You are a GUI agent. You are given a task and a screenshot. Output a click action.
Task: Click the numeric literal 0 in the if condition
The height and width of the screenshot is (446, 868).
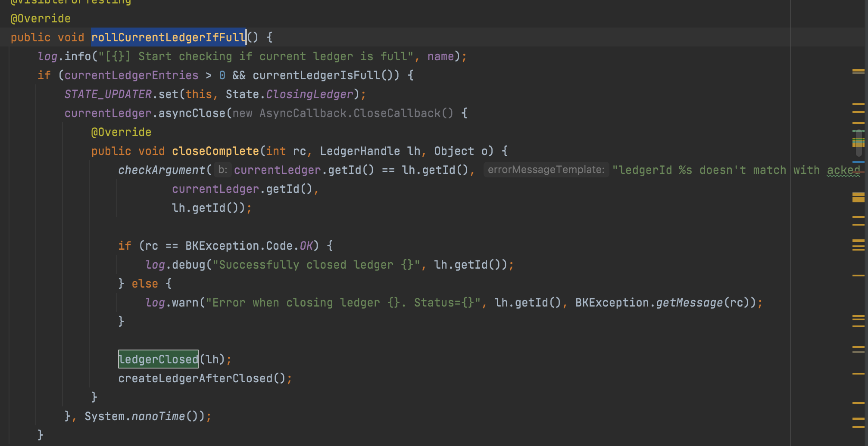tap(222, 75)
